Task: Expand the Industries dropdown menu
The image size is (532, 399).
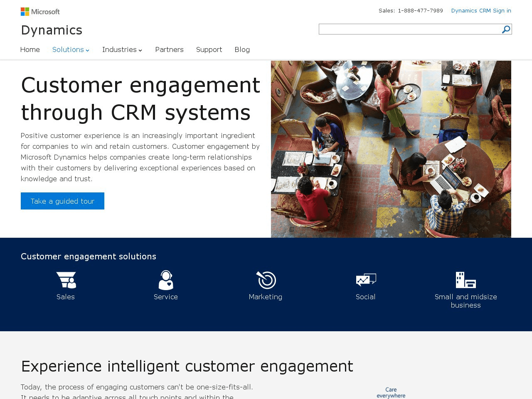Action: (122, 49)
